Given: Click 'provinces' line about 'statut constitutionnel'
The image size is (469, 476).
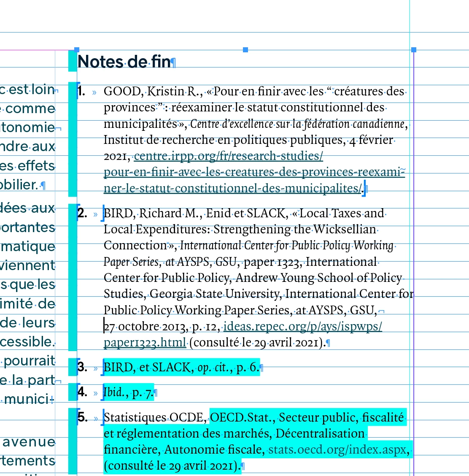Looking at the screenshot, I should click(244, 108).
